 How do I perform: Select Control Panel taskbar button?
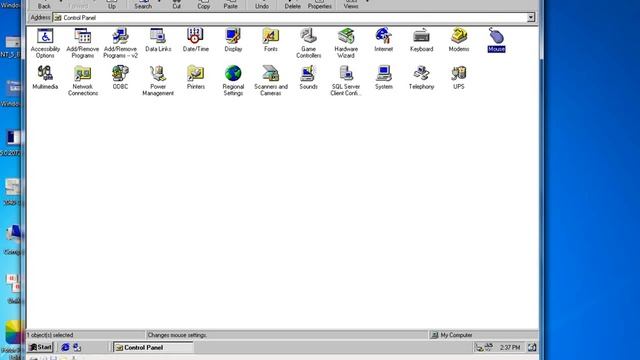coord(153,347)
